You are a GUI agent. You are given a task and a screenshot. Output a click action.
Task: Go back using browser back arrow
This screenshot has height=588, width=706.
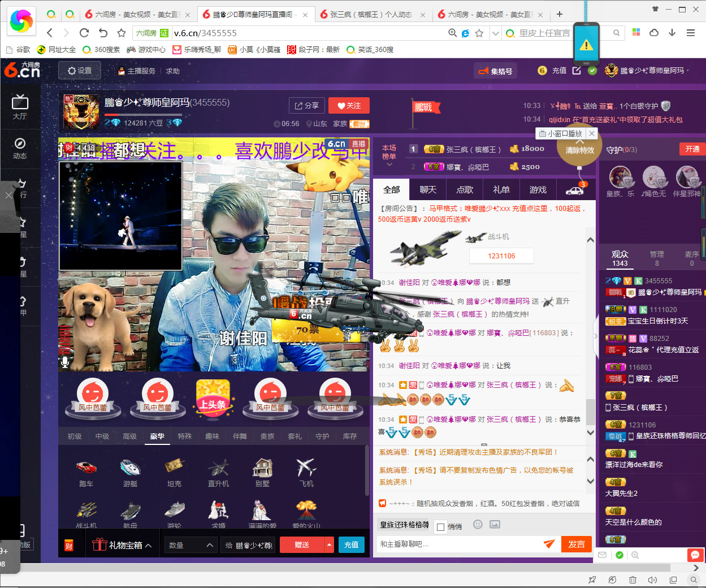click(50, 33)
